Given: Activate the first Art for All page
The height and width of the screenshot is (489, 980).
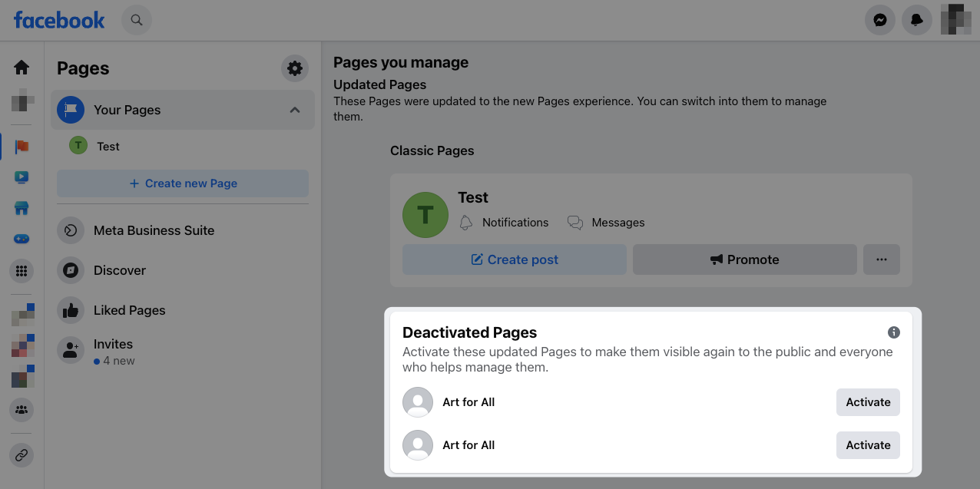Looking at the screenshot, I should pyautogui.click(x=868, y=401).
